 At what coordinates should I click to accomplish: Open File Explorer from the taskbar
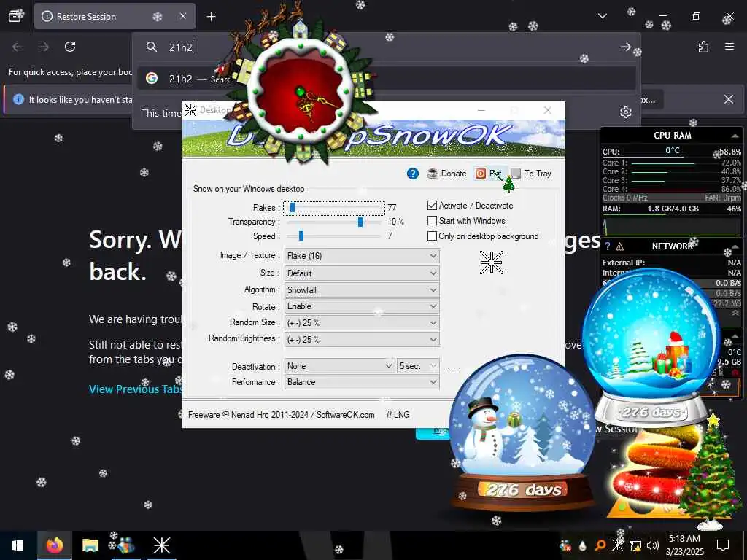click(x=90, y=545)
